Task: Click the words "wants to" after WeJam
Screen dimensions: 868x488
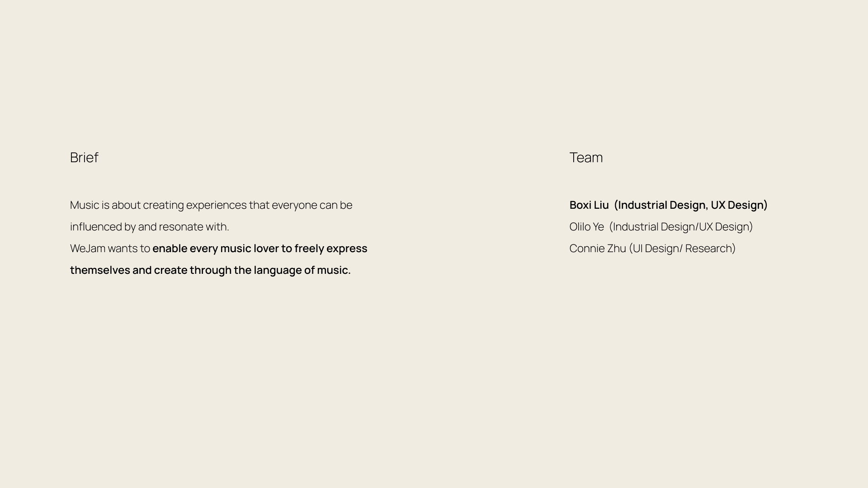Action: click(x=129, y=249)
